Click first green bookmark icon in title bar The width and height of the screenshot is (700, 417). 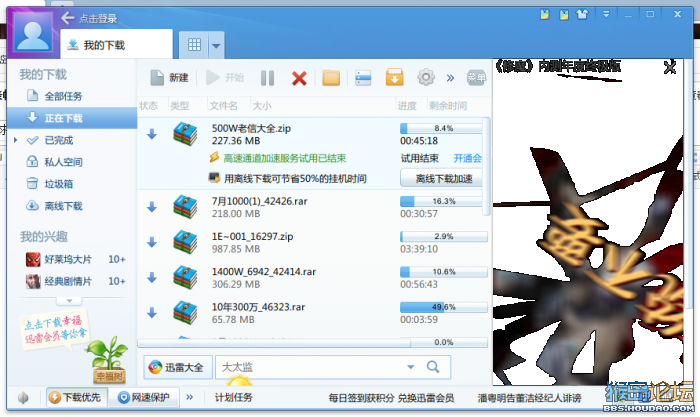point(545,15)
